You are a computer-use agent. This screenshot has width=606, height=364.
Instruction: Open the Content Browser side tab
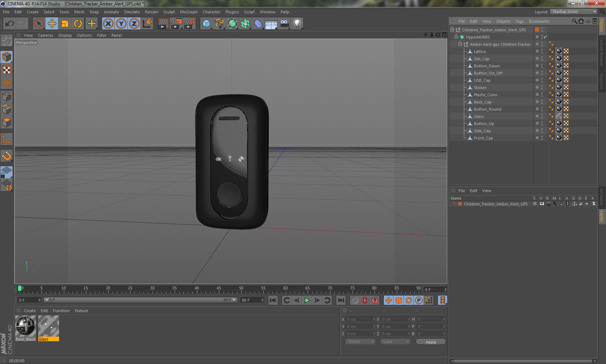tap(602, 52)
